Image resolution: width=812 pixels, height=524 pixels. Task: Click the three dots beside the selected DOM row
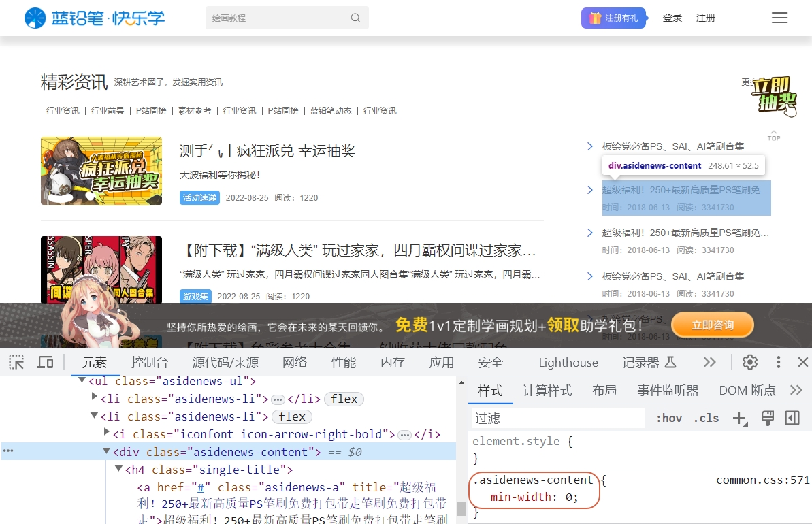[x=8, y=451]
